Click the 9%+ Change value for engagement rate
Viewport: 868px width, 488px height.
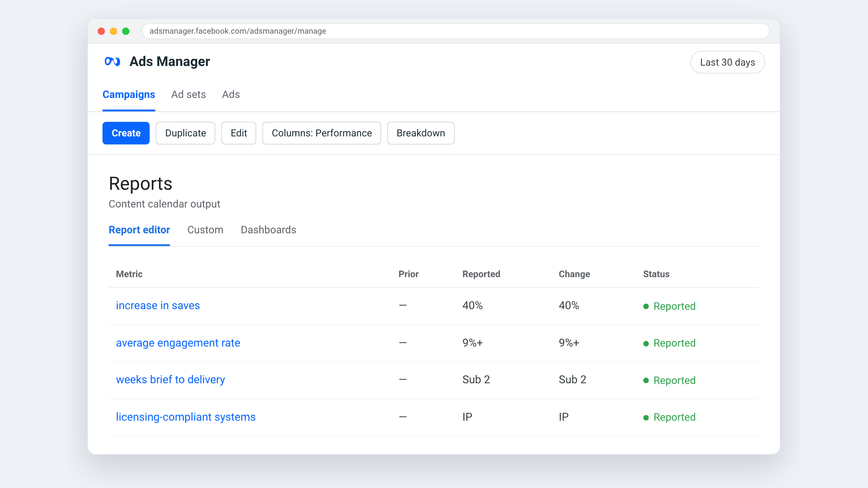[x=569, y=343]
